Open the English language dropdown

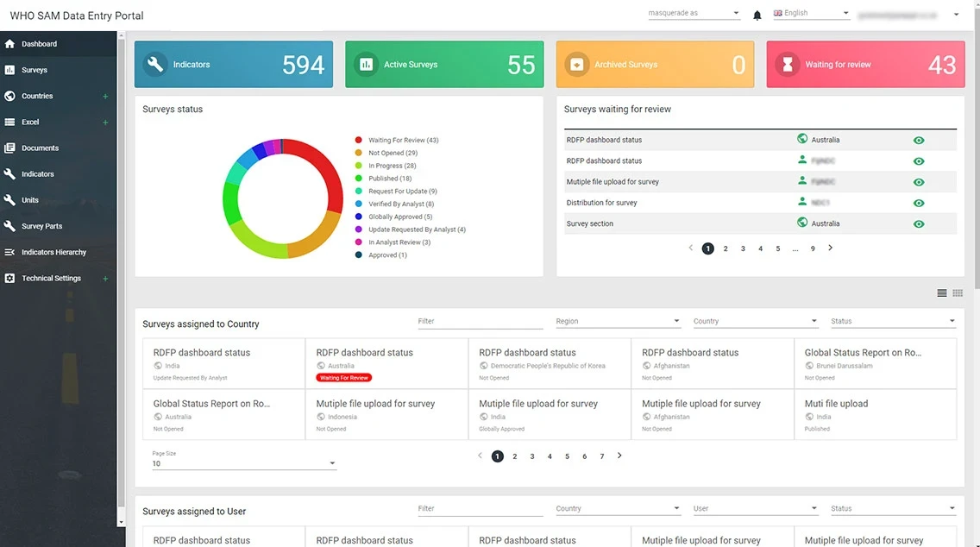point(811,13)
